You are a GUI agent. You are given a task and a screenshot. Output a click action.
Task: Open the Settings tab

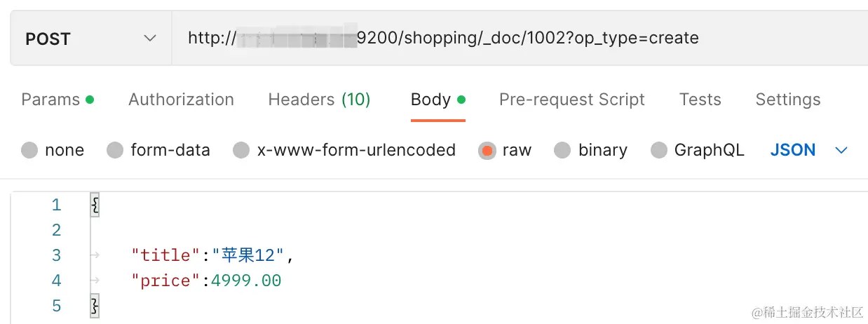click(787, 100)
